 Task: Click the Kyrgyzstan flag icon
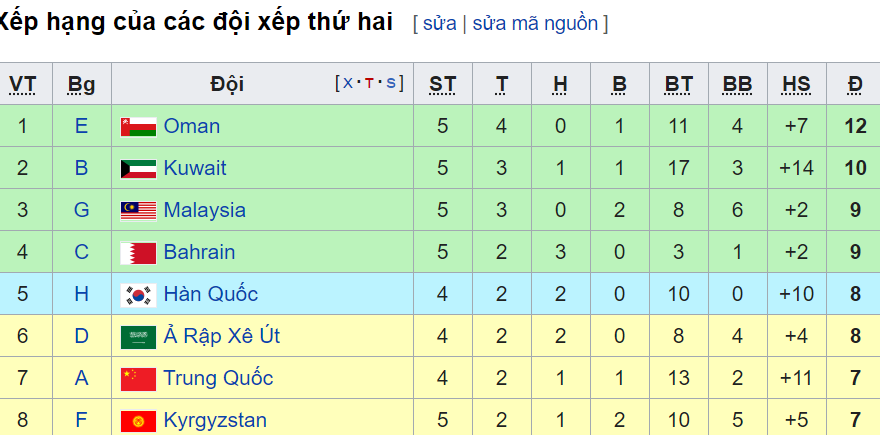point(138,421)
